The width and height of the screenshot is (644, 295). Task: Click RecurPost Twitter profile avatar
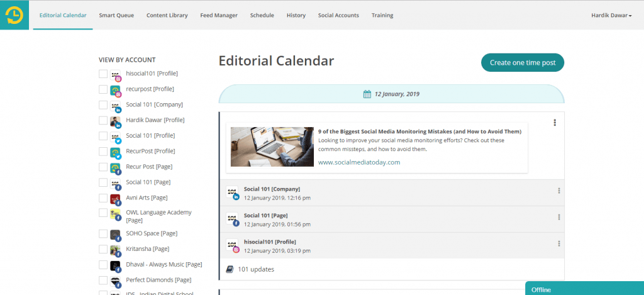pos(116,153)
